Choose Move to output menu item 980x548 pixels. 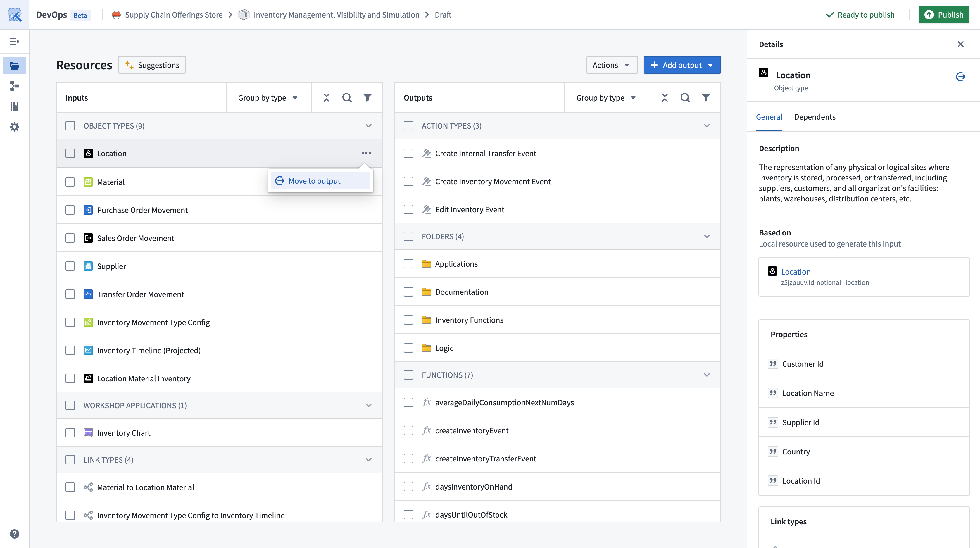[314, 181]
